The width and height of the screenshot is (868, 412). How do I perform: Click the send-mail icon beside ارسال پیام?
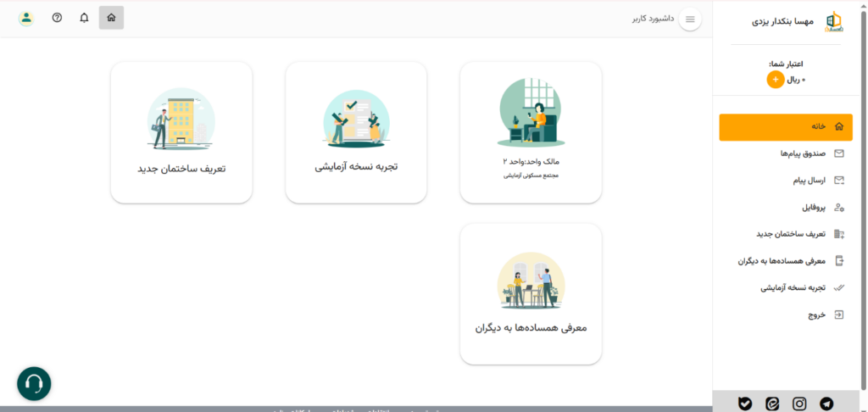[838, 181]
